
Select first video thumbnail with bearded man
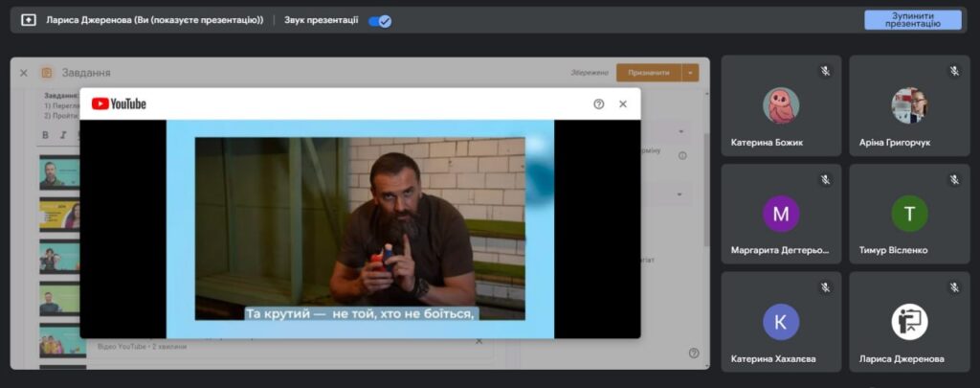pos(59,172)
